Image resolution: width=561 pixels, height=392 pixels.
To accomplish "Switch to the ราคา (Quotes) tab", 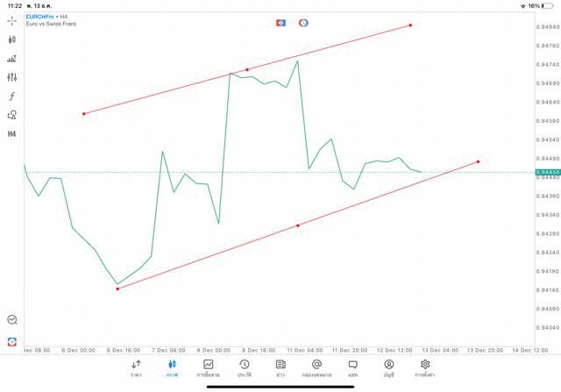I will click(136, 368).
